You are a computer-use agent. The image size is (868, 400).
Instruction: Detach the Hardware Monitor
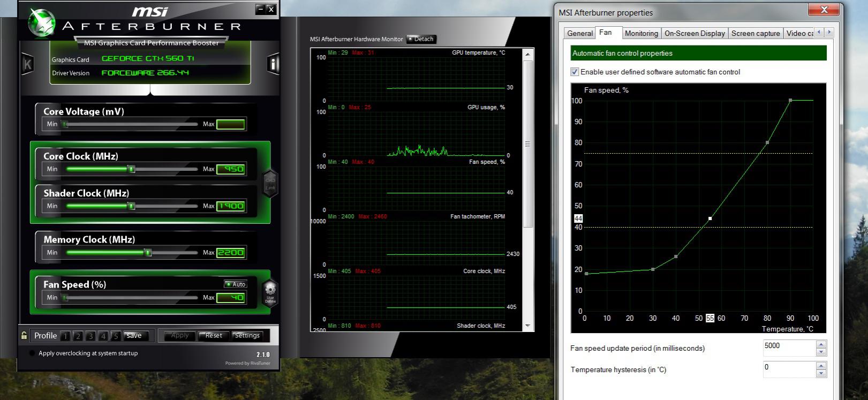[421, 39]
